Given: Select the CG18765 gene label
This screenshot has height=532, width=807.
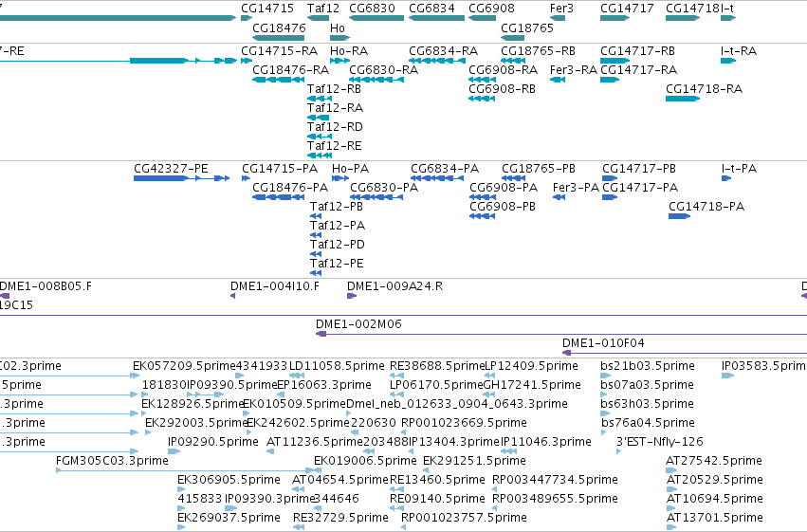Looking at the screenshot, I should coord(527,28).
